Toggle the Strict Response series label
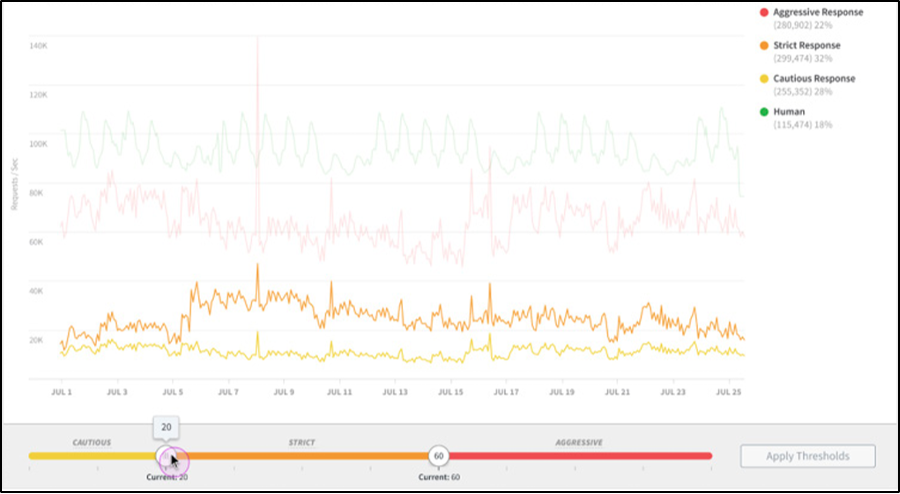 click(x=807, y=46)
